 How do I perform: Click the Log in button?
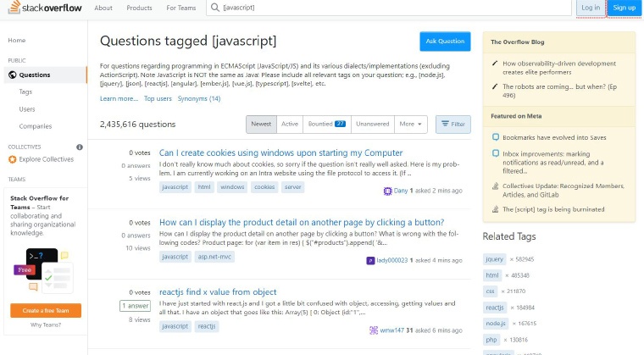tap(591, 8)
